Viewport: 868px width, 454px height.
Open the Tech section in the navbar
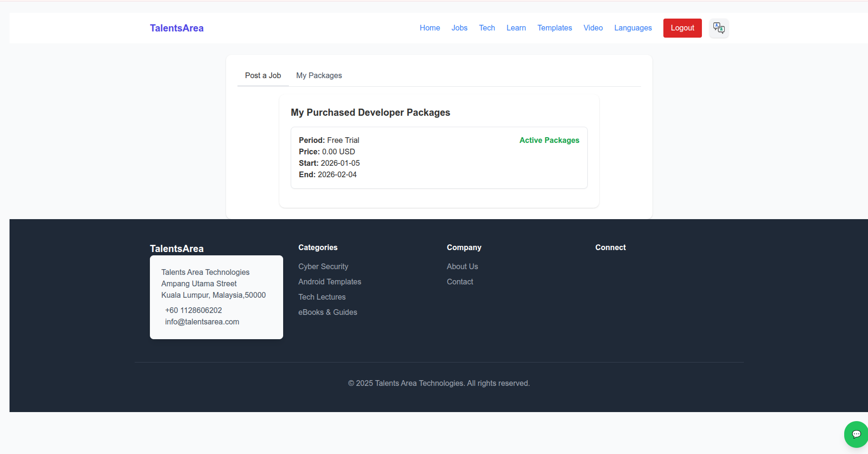[x=487, y=28]
